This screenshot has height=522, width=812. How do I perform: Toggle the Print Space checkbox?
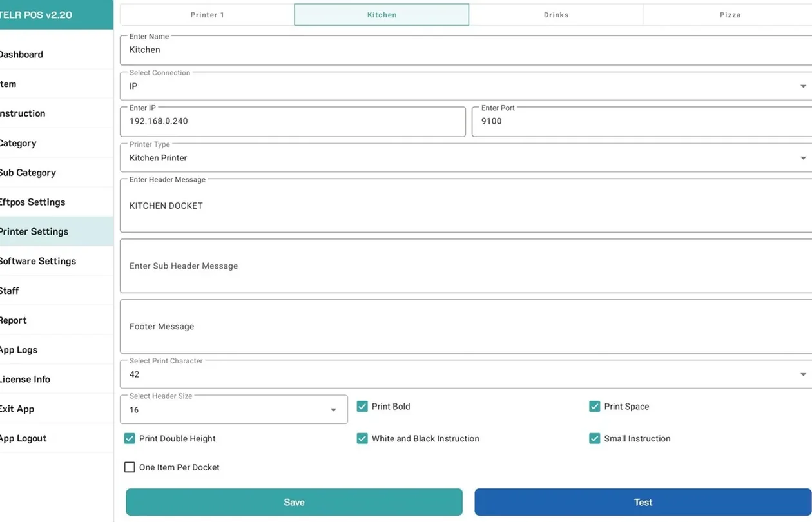point(595,407)
